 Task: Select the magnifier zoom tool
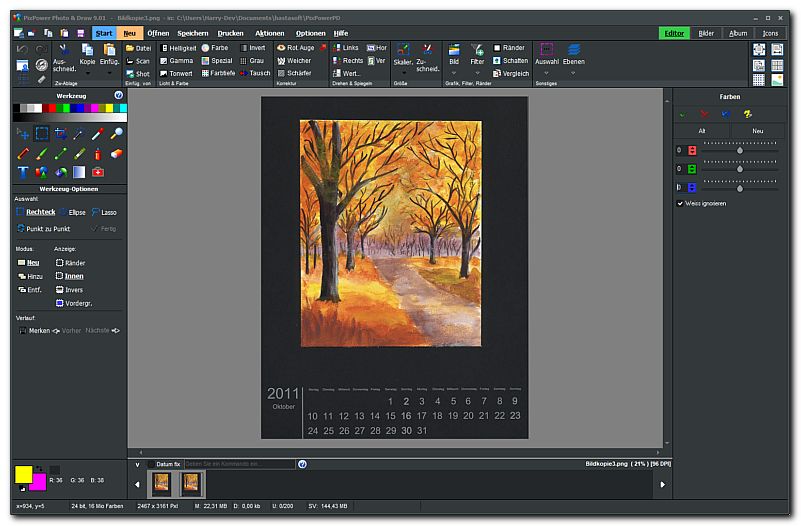coord(116,134)
